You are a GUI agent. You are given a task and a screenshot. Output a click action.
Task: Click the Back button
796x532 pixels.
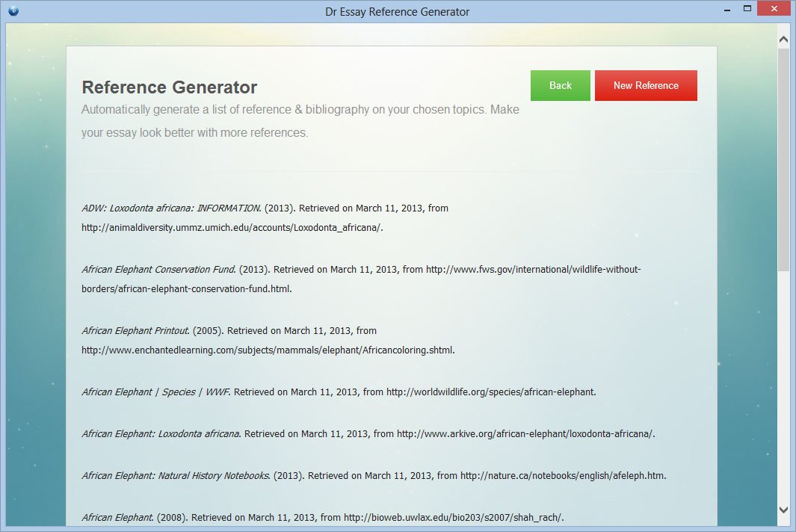(x=560, y=85)
